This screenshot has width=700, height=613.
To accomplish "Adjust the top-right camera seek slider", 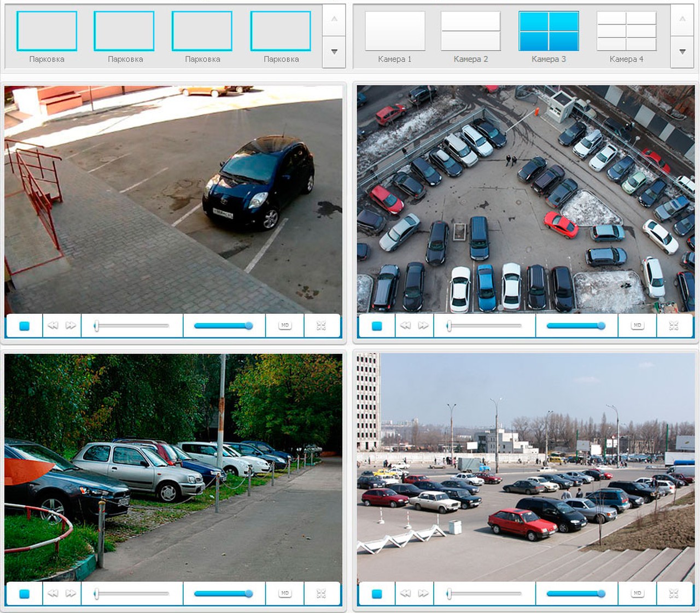I will coord(484,326).
